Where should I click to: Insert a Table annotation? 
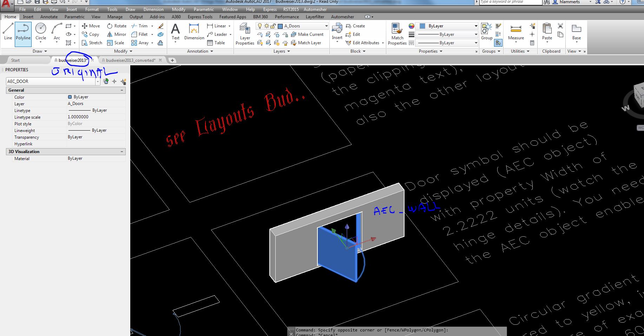(216, 43)
